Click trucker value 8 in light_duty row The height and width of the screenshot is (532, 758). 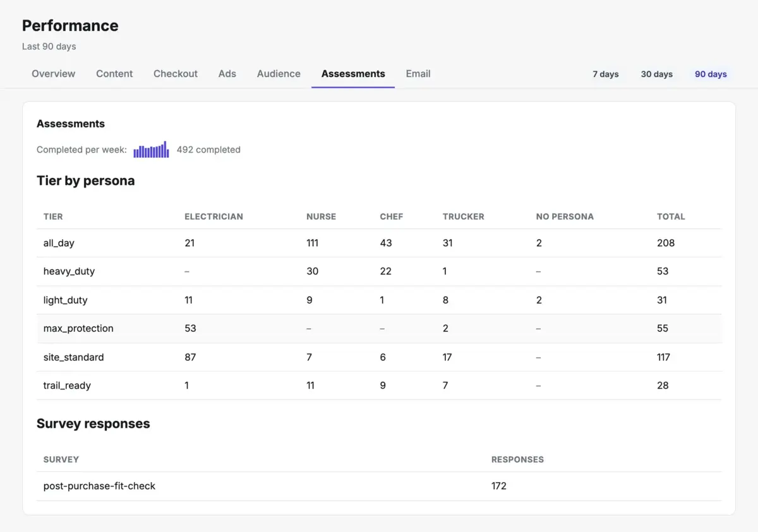coord(445,300)
